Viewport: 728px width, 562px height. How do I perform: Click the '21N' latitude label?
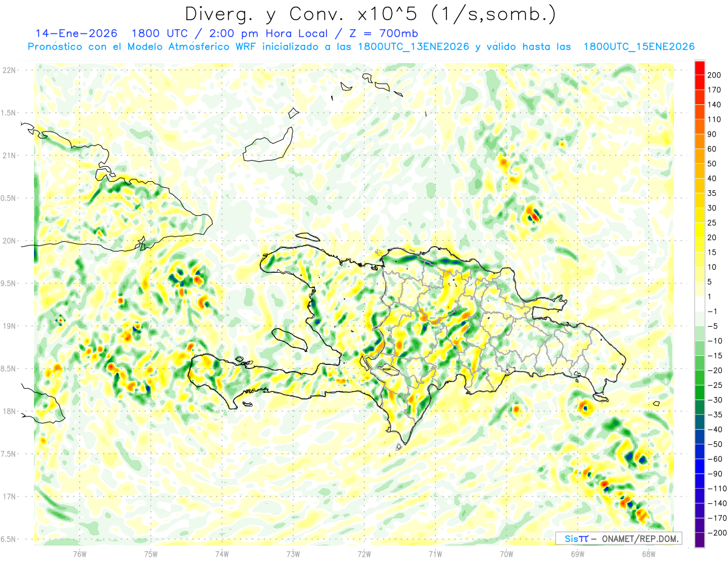[x=10, y=155]
